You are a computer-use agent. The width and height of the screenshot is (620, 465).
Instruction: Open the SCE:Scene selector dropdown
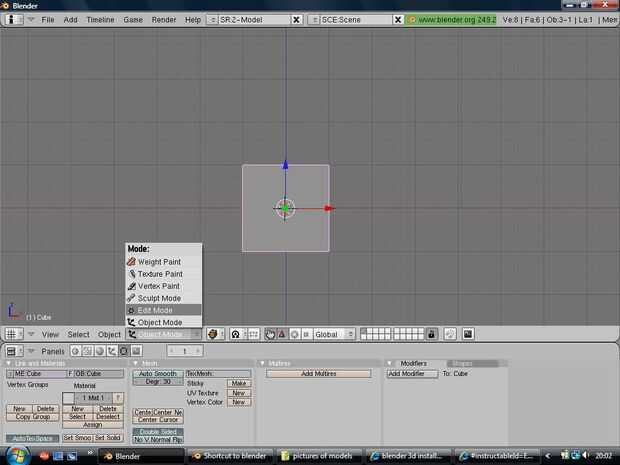click(314, 19)
